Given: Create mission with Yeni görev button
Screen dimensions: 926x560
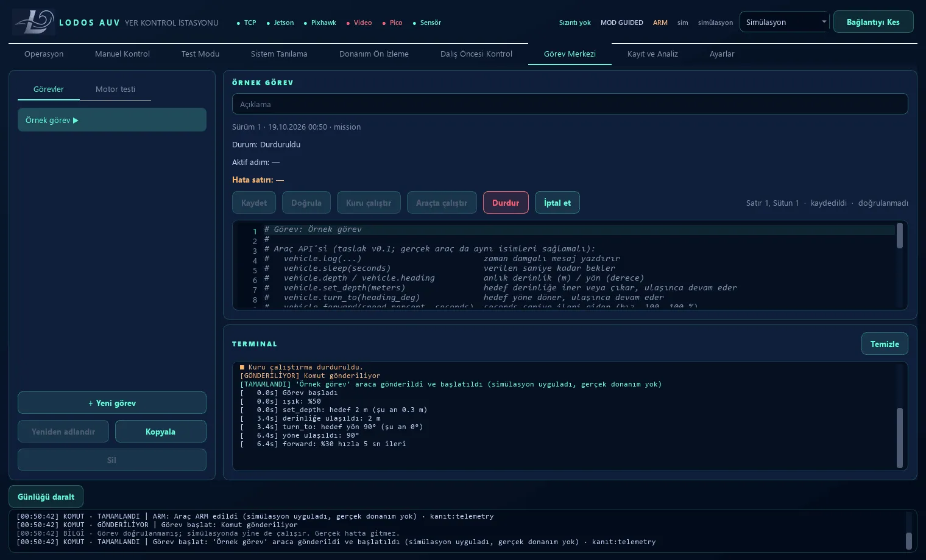Looking at the screenshot, I should pos(112,403).
